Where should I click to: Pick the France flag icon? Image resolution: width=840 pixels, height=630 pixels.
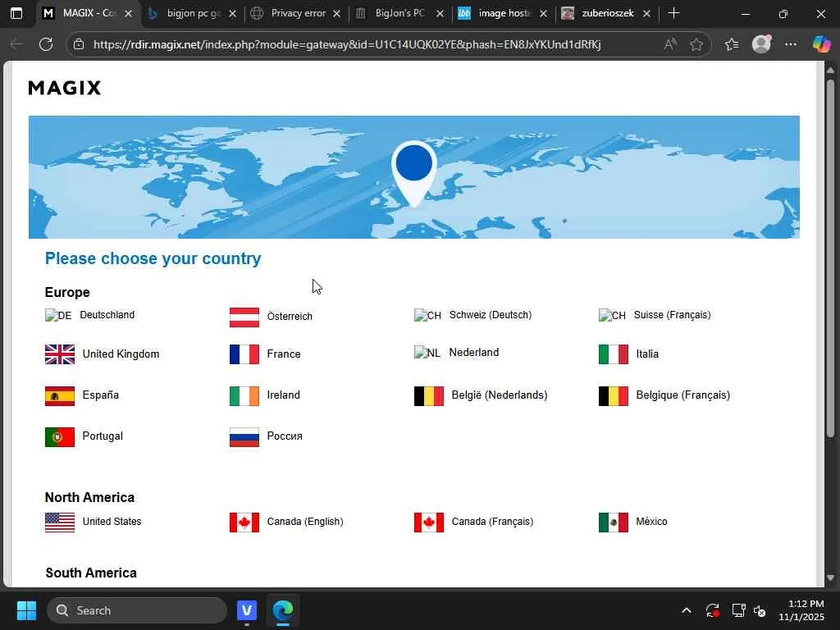tap(244, 354)
